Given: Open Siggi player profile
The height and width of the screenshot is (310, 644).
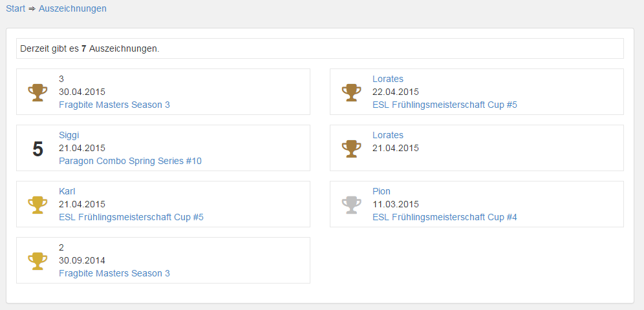Looking at the screenshot, I should point(69,136).
